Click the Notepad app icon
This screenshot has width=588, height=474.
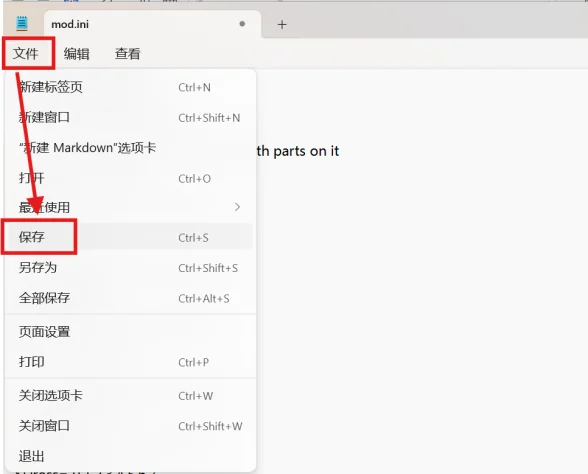click(22, 24)
